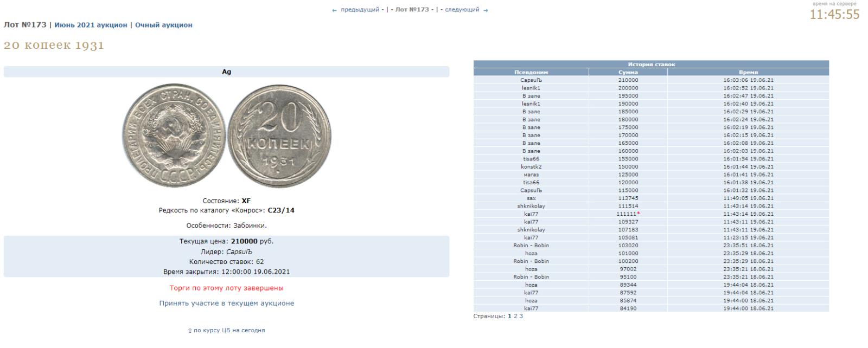
Task: Select current price '210000 руб.'
Action: [252, 241]
